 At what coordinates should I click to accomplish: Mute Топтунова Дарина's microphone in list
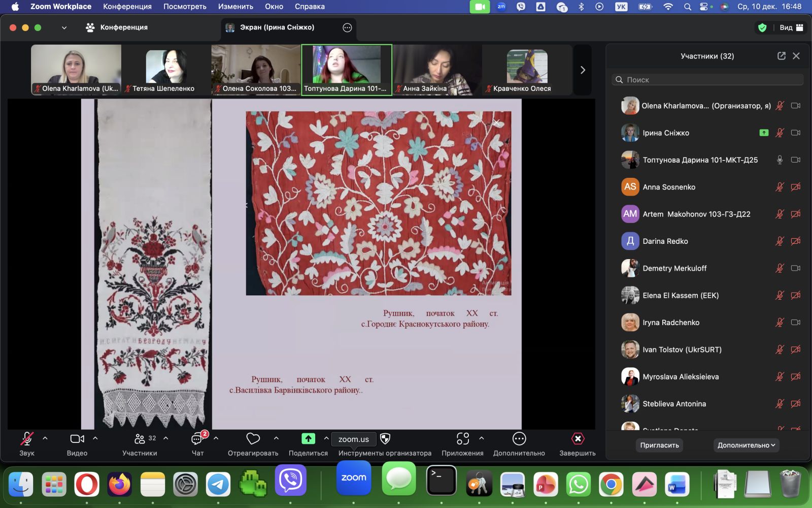(780, 160)
